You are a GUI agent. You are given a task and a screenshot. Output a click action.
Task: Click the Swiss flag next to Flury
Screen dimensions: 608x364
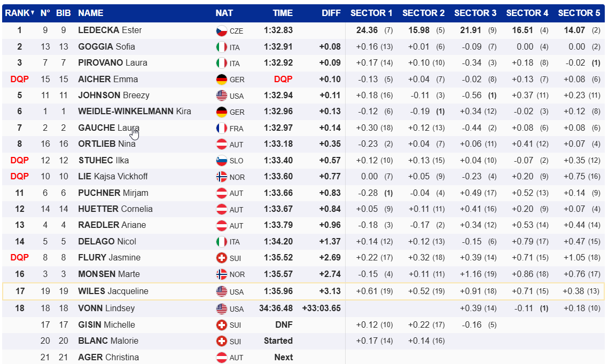[221, 258]
